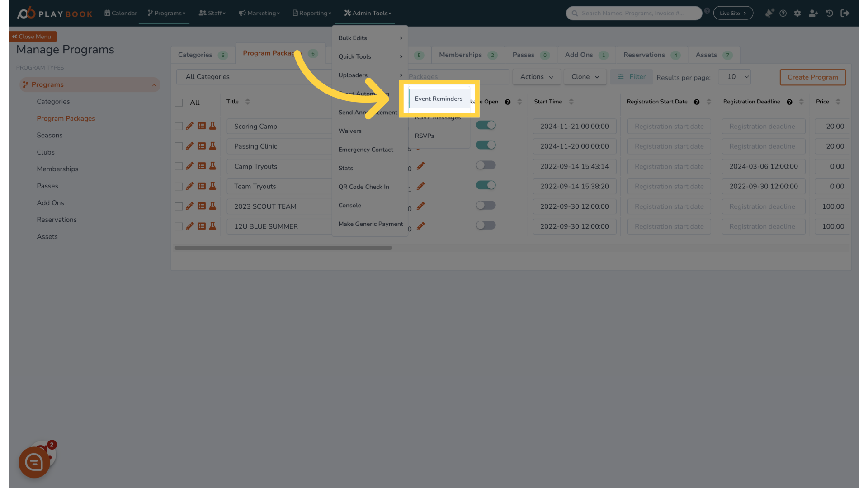Open Seasons in the sidebar
This screenshot has height=488, width=868.
[50, 135]
